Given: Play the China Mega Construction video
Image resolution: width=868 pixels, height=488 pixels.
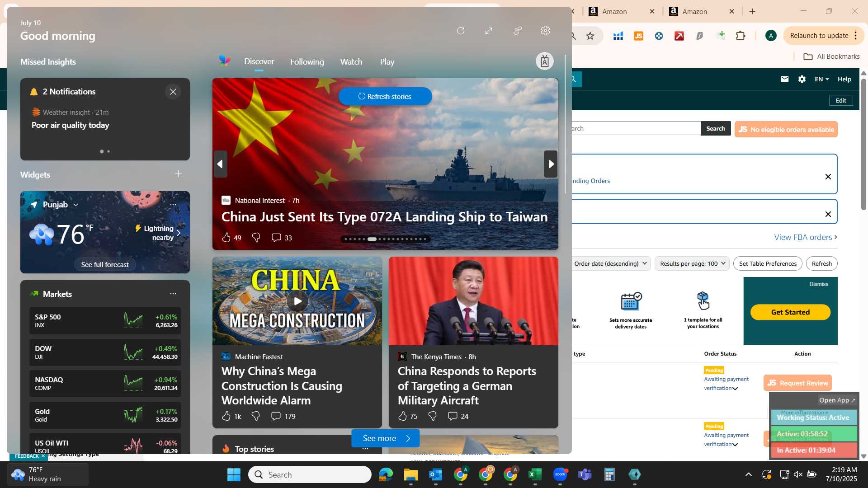Looking at the screenshot, I should (x=297, y=301).
